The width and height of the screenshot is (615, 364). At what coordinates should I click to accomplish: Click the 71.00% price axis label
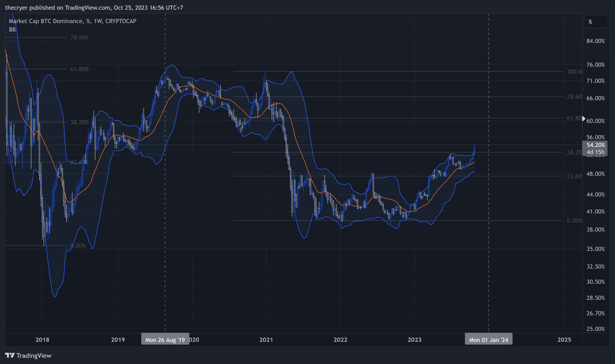pyautogui.click(x=596, y=81)
